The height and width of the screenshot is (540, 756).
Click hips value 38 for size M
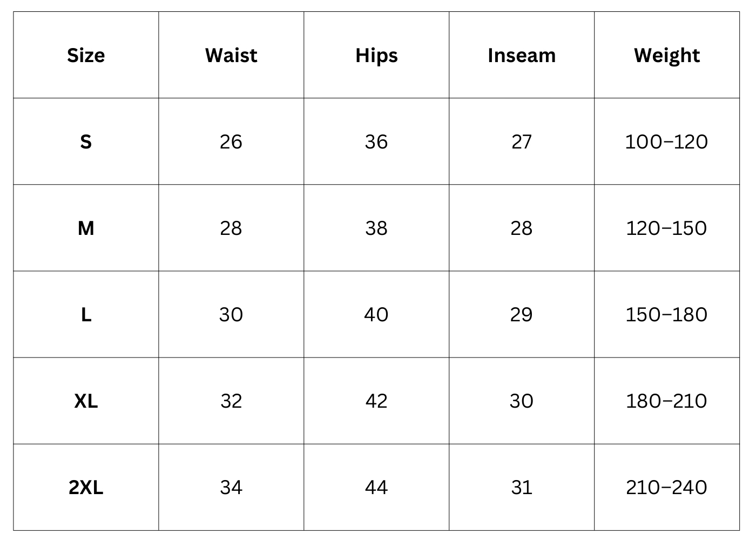(x=376, y=228)
